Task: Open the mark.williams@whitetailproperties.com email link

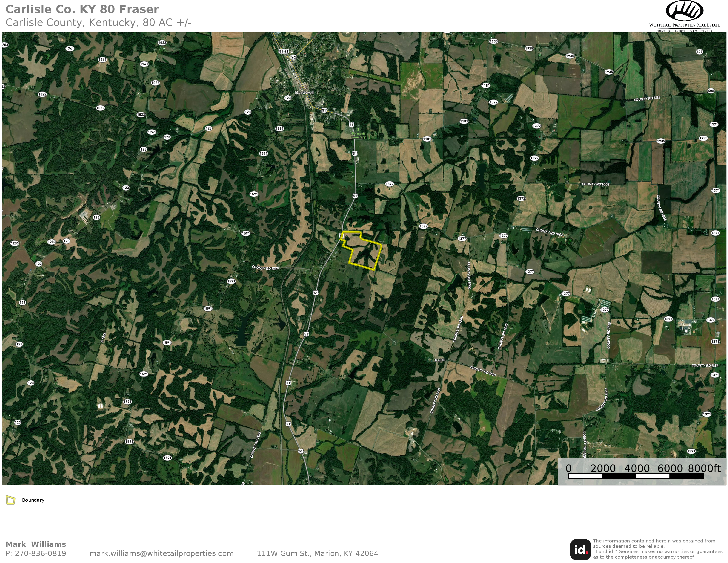Action: (161, 553)
